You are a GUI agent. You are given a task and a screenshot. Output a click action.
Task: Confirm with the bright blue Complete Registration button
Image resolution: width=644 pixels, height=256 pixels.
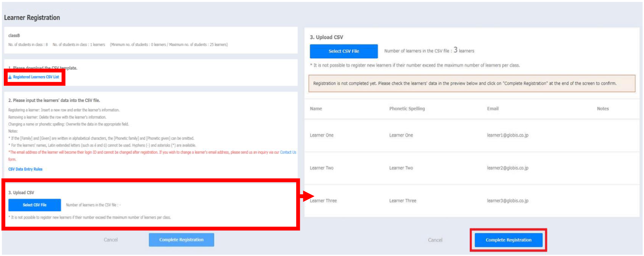[508, 240]
